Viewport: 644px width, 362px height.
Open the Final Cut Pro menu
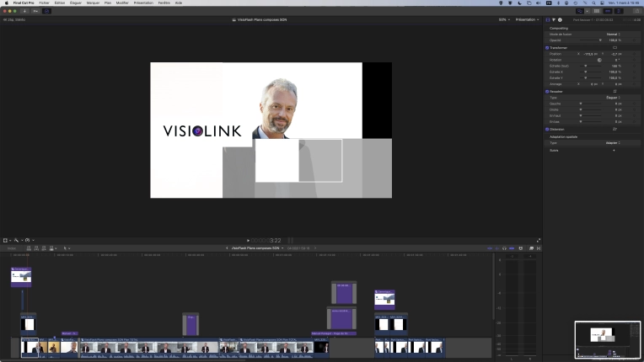(x=24, y=3)
